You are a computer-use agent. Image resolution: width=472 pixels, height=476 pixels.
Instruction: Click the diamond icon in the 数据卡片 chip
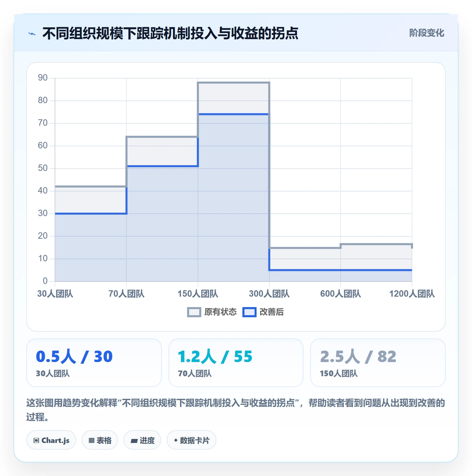click(x=176, y=440)
